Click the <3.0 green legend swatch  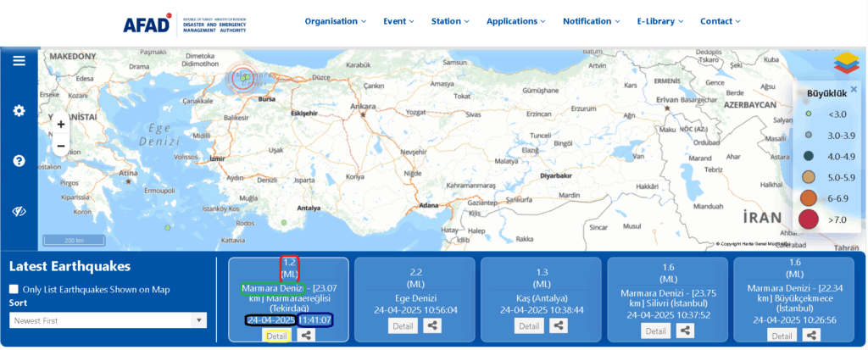tap(808, 114)
